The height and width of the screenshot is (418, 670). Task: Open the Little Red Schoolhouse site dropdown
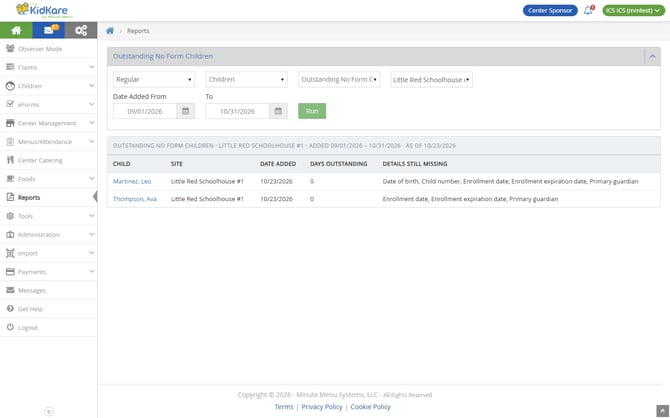(432, 79)
